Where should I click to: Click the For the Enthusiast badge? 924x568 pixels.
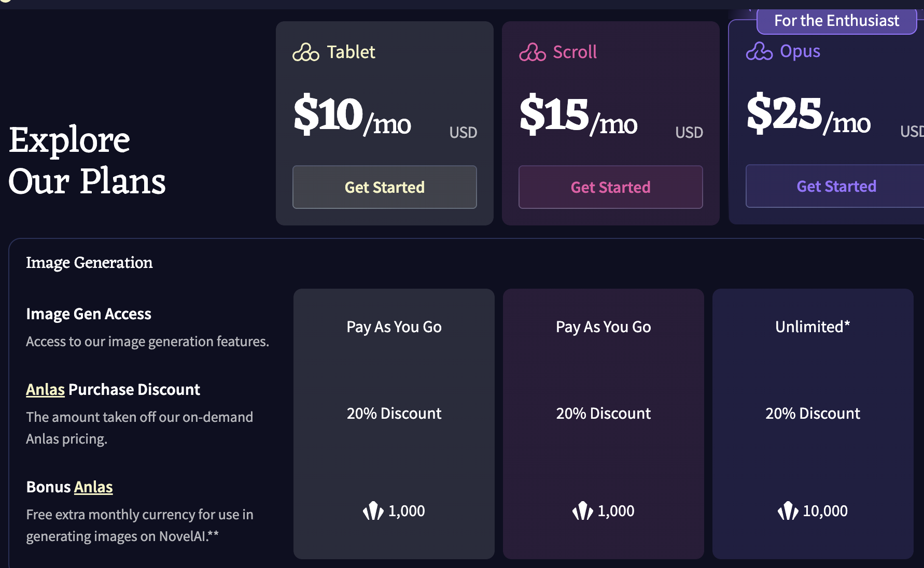click(836, 21)
